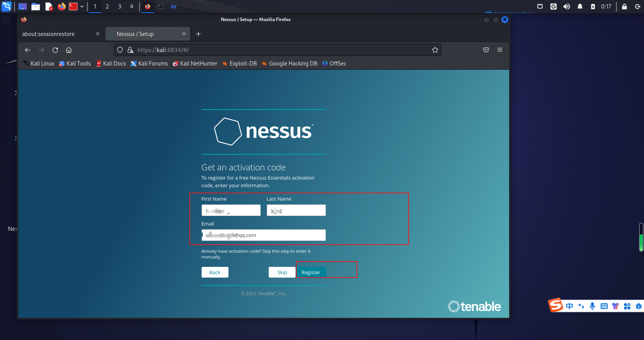
Task: Click the URL address bar
Action: 278,50
